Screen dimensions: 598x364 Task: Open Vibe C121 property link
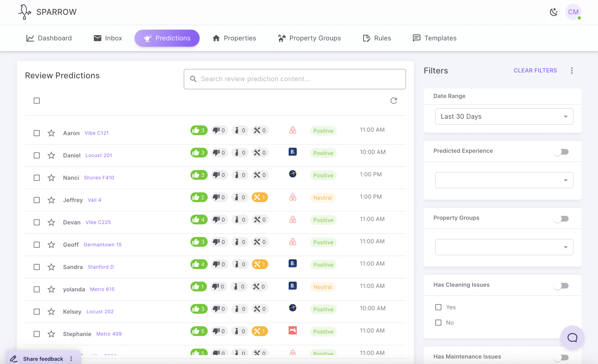97,133
